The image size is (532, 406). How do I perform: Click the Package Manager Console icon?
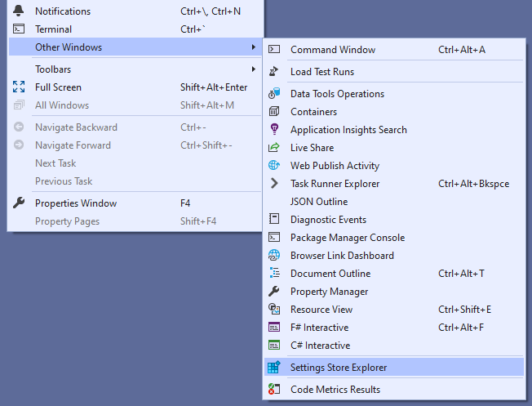(274, 237)
